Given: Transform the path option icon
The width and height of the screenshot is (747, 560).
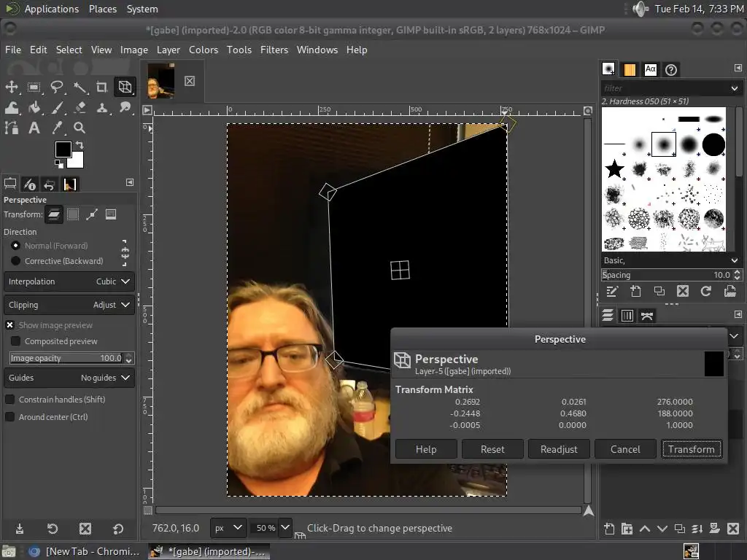Looking at the screenshot, I should point(92,215).
